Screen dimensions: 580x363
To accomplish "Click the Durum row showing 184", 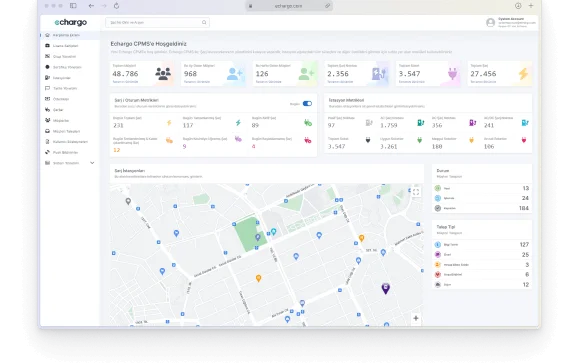I will coord(482,208).
